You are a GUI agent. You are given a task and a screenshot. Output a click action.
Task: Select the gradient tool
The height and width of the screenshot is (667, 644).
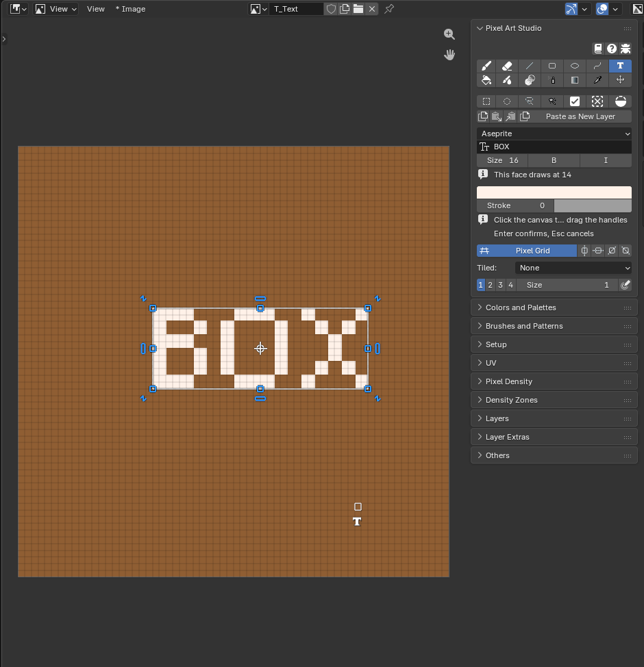[x=575, y=80]
